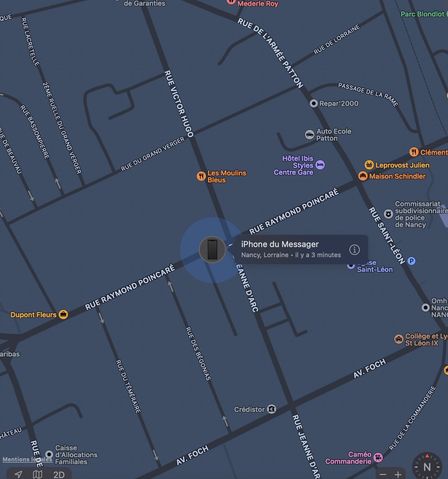448x479 pixels.
Task: Open the Repar'2000 place marker
Action: [x=314, y=103]
